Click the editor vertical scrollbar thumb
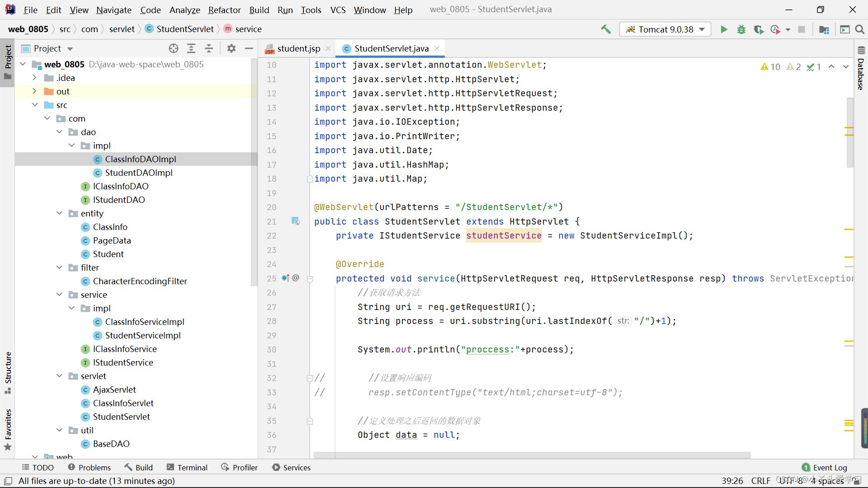This screenshot has width=868, height=488. (x=850, y=132)
